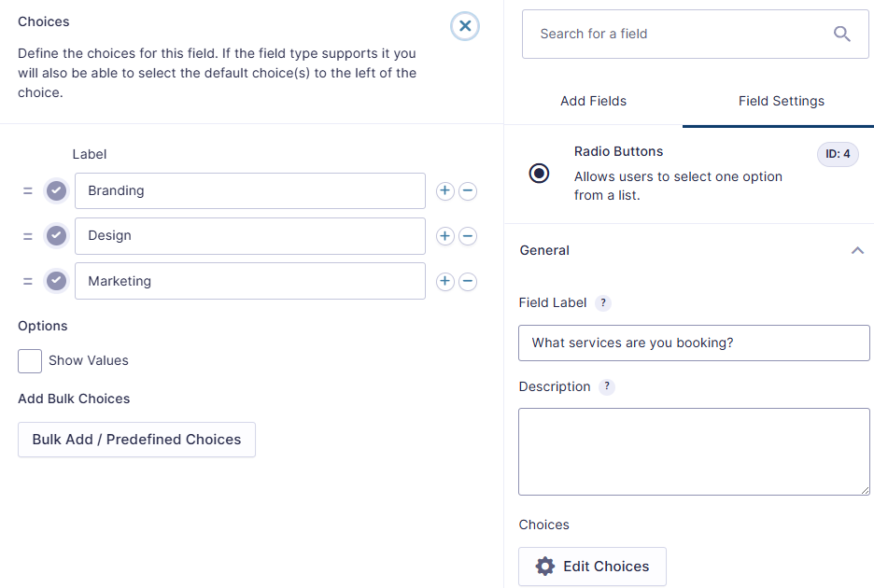The width and height of the screenshot is (874, 588).
Task: Toggle Branding as the default choice
Action: pyautogui.click(x=55, y=190)
